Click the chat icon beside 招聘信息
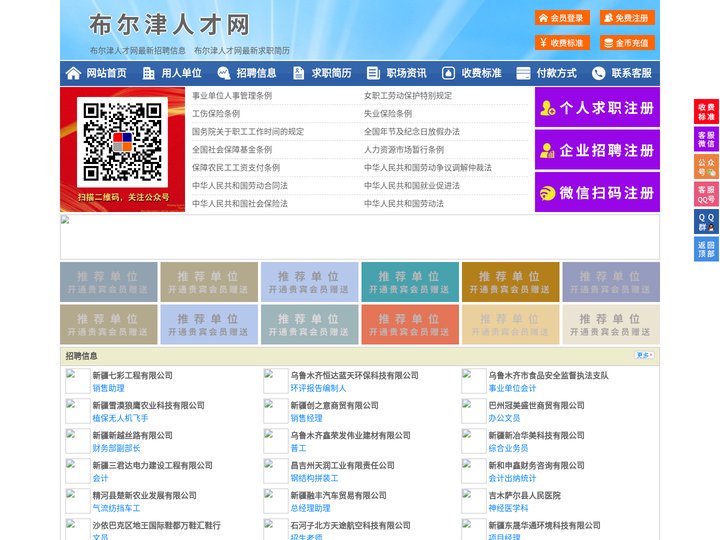The image size is (720, 540). pos(223,73)
